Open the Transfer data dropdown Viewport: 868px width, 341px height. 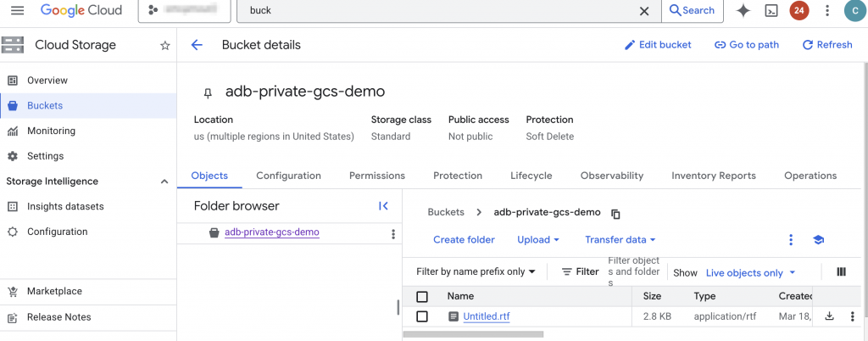[620, 240]
